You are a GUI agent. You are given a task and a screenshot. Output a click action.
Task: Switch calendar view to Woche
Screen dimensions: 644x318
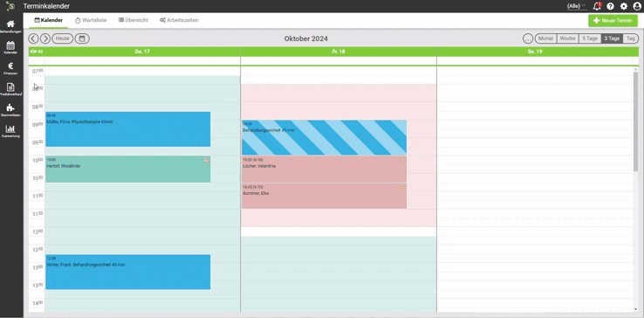[x=567, y=38]
